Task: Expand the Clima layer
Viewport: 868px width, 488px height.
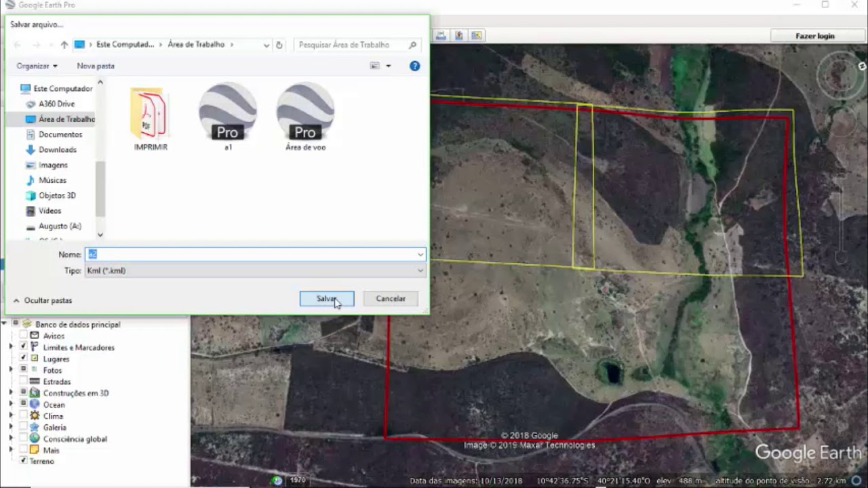Action: (11, 415)
